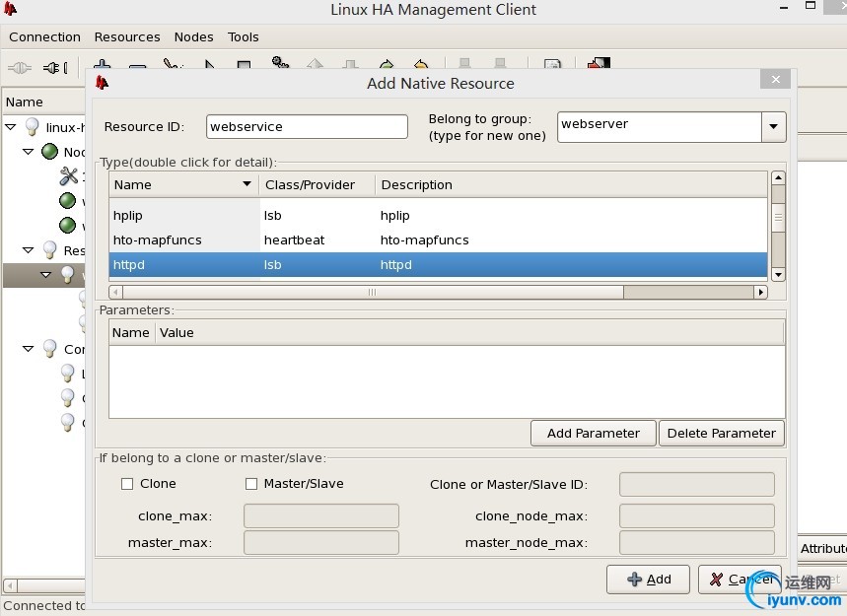This screenshot has height=616, width=847.
Task: Click the heartbeat cell in Class/Provider column
Action: pos(295,240)
